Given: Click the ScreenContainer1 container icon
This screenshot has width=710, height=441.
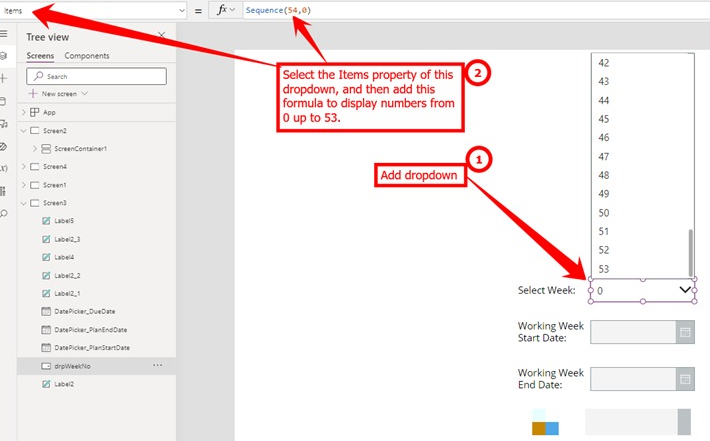Looking at the screenshot, I should tap(46, 149).
